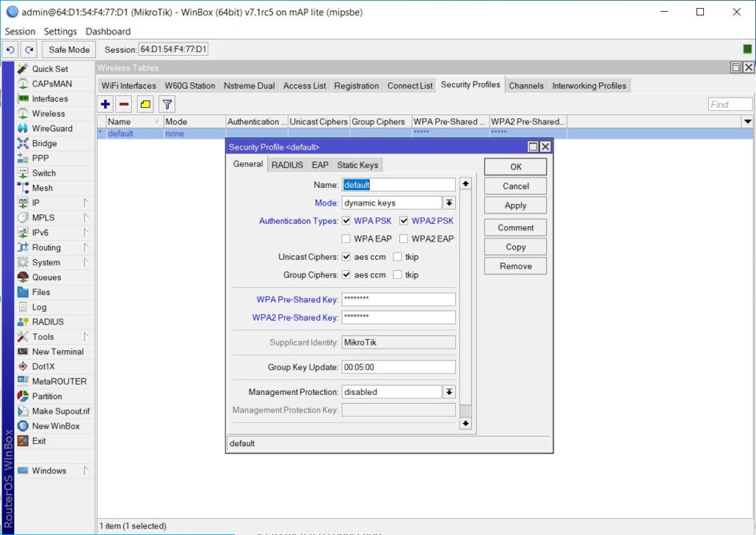Viewport: 756px width, 535px height.
Task: Open the Session menu
Action: click(20, 31)
